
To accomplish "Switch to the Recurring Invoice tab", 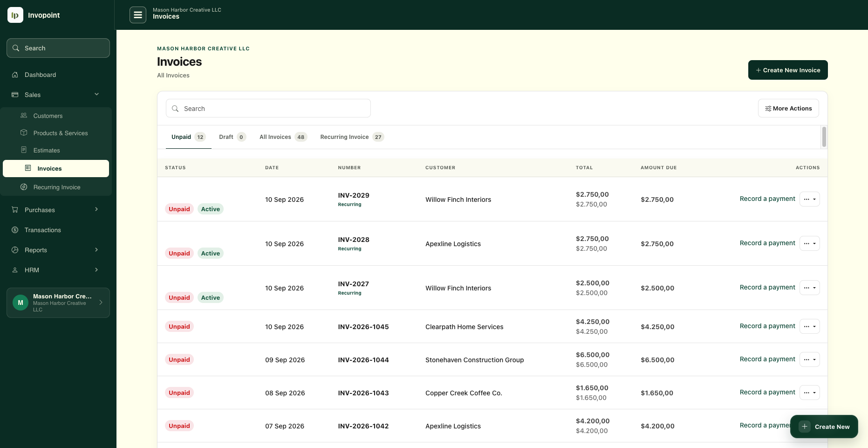I will click(x=352, y=137).
